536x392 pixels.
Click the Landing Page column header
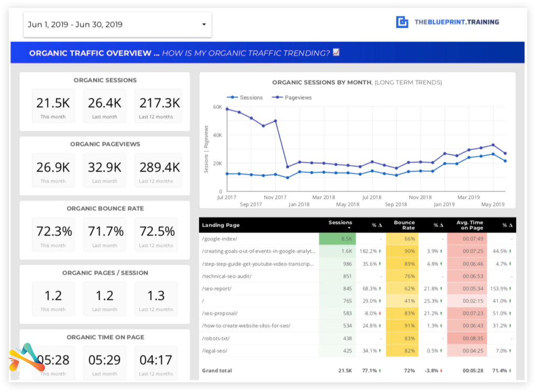(x=221, y=225)
